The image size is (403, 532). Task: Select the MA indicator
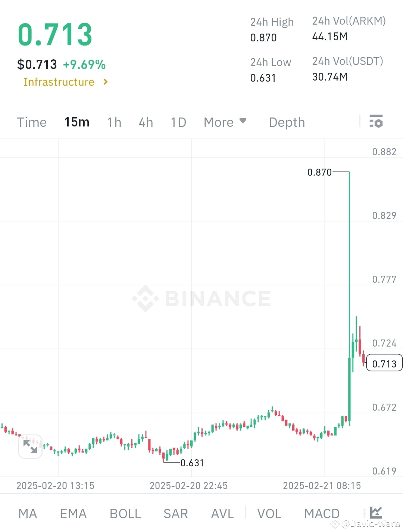coord(28,513)
